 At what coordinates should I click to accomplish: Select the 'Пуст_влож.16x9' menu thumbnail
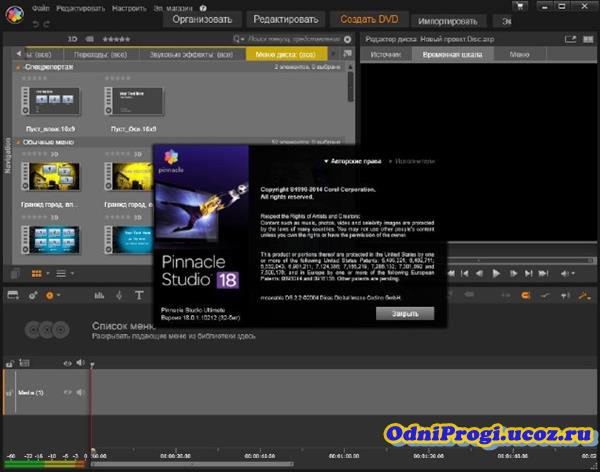pos(51,103)
